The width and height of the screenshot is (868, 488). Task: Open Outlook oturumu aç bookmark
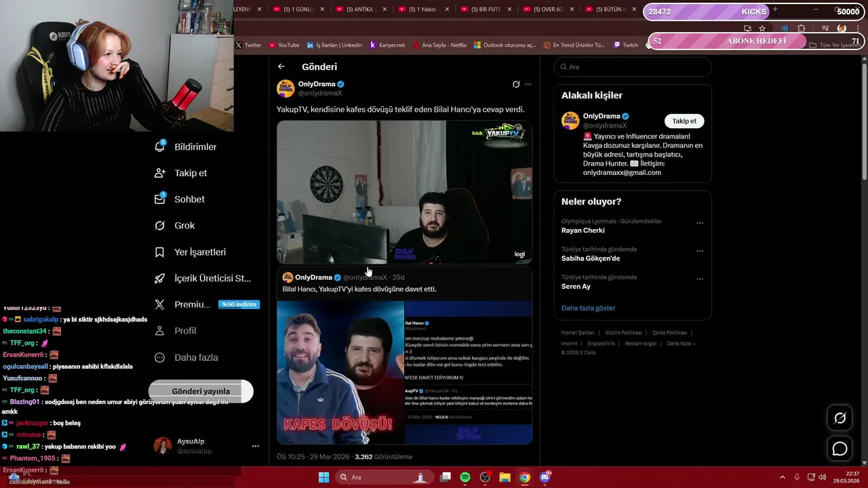505,45
